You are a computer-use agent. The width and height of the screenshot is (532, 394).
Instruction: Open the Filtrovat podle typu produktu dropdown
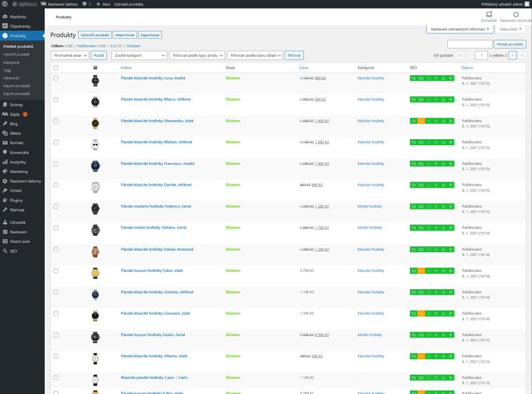point(197,55)
